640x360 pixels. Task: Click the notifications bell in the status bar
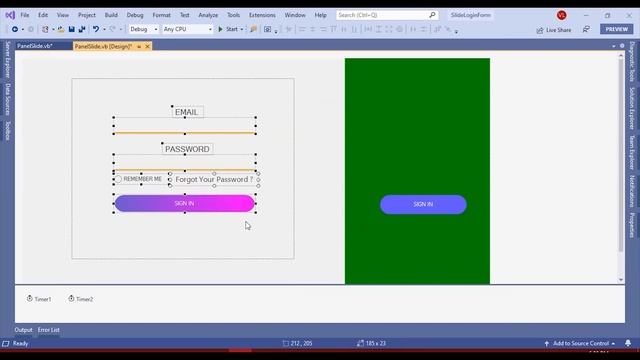pos(628,343)
